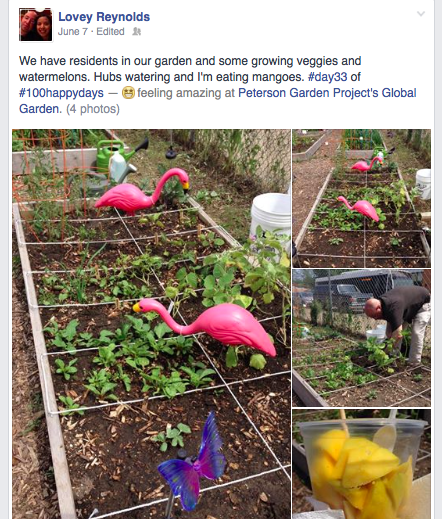Open the Lovey Reynolds profile name link
The image size is (442, 519).
(x=104, y=17)
